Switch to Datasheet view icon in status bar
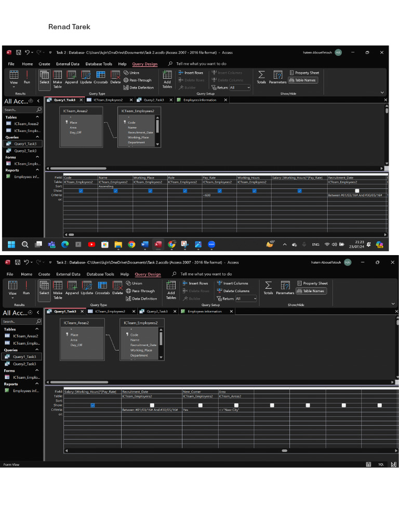This screenshot has width=399, height=532. 368,464
